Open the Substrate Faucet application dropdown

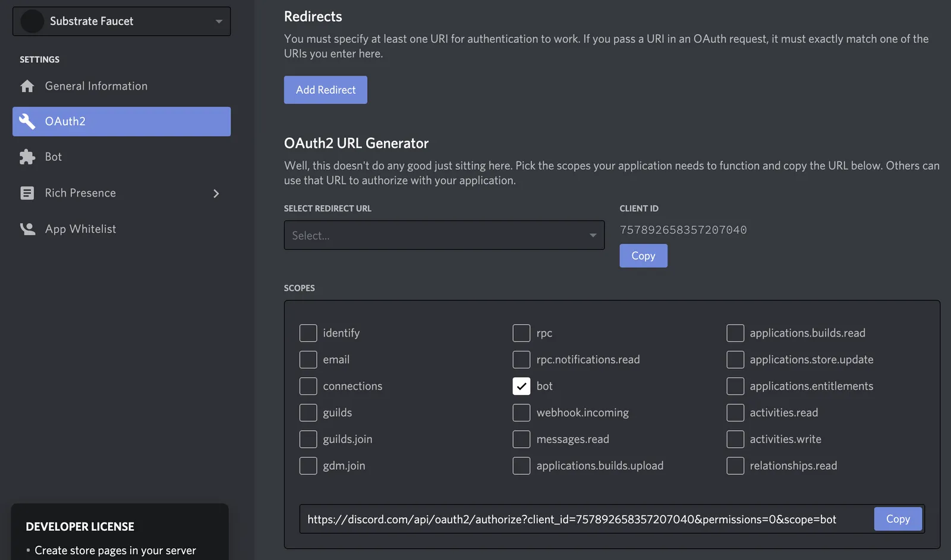[x=121, y=21]
